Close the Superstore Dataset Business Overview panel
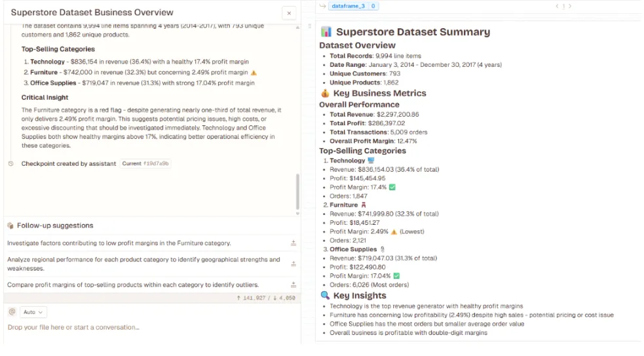Image resolution: width=644 pixels, height=356 pixels. (x=289, y=12)
